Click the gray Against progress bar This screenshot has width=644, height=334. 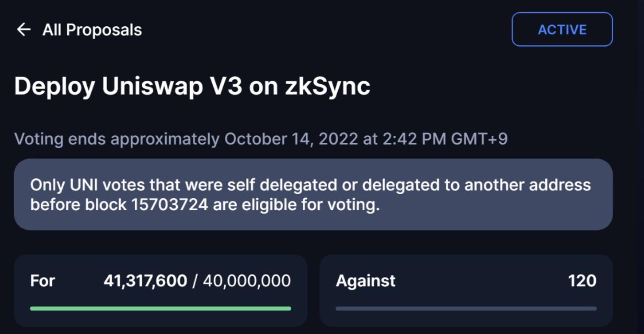click(466, 309)
